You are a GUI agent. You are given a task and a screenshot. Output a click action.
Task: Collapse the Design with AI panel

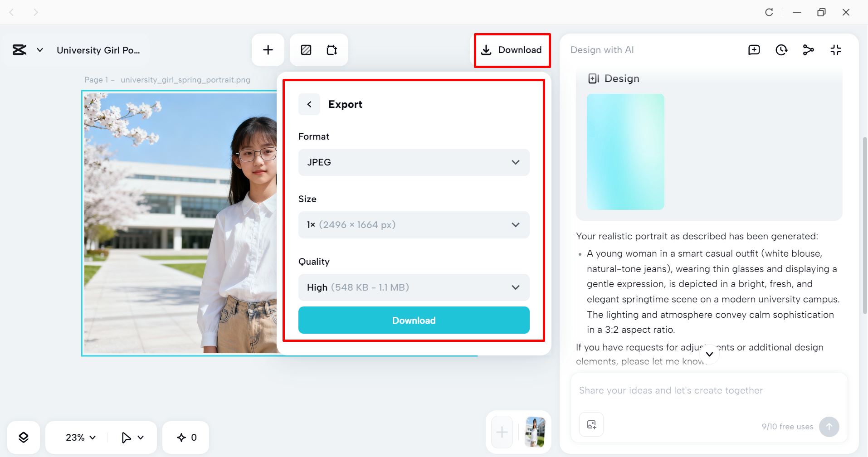836,50
